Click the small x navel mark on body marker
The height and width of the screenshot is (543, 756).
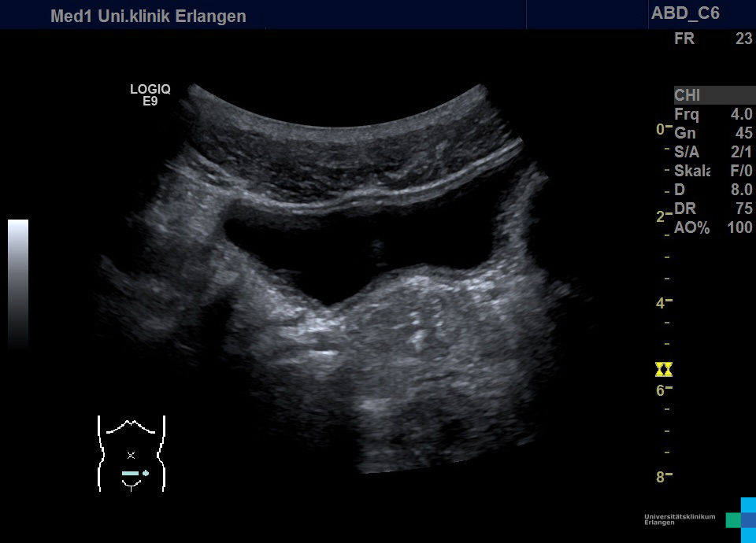tap(131, 455)
